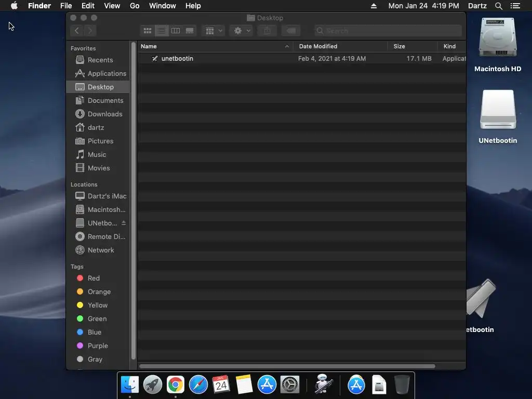This screenshot has width=532, height=399.
Task: Open Music in the sidebar
Action: (x=98, y=155)
